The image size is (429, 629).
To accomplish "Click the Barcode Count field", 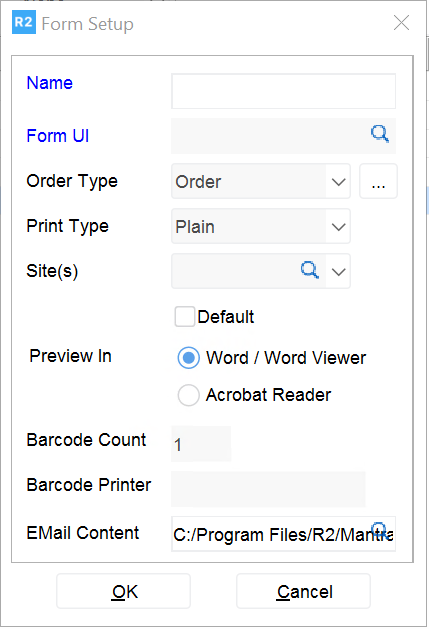I will pos(201,444).
